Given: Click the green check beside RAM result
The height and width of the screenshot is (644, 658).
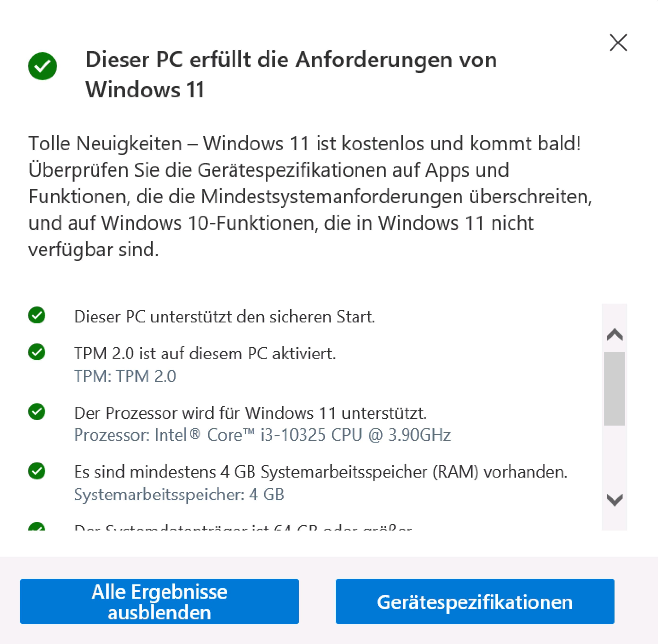Looking at the screenshot, I should (x=37, y=471).
